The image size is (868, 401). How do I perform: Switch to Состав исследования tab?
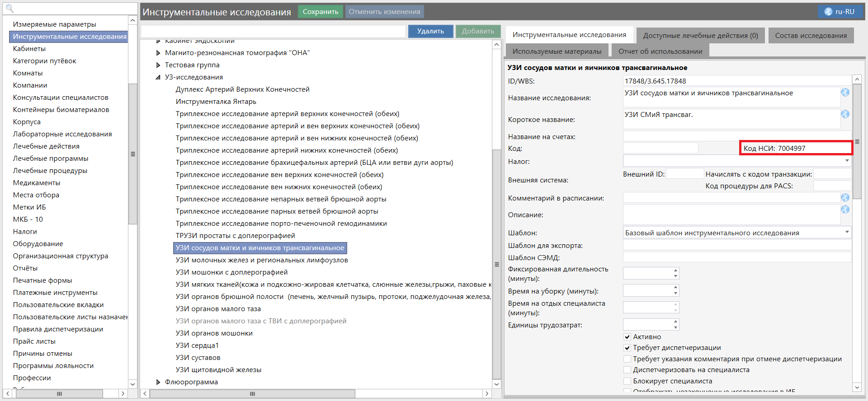point(811,36)
